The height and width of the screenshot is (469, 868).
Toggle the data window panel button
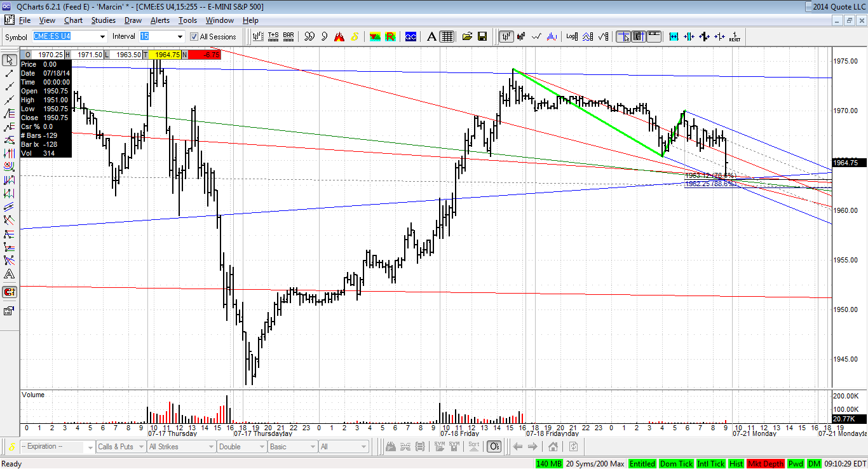[x=639, y=36]
